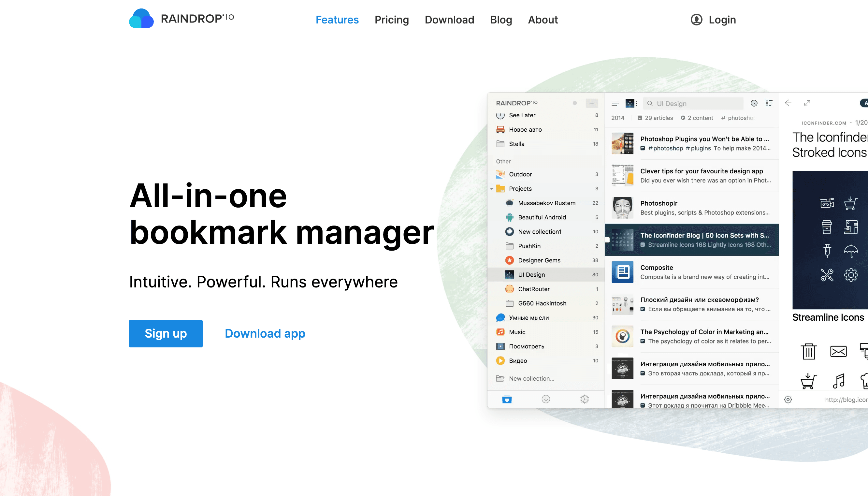This screenshot has height=496, width=868.
Task: Select the 29 articles filter
Action: point(655,118)
